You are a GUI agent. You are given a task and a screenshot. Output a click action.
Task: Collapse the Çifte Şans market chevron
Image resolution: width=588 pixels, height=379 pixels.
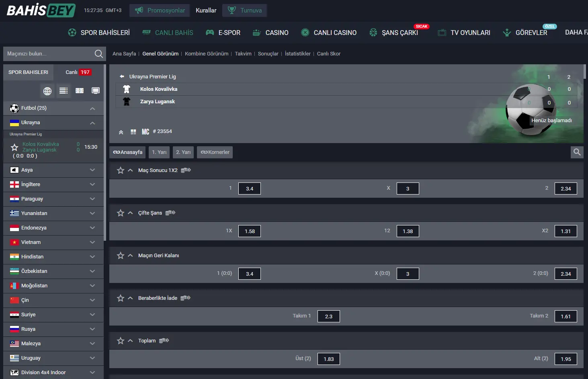pyautogui.click(x=130, y=213)
